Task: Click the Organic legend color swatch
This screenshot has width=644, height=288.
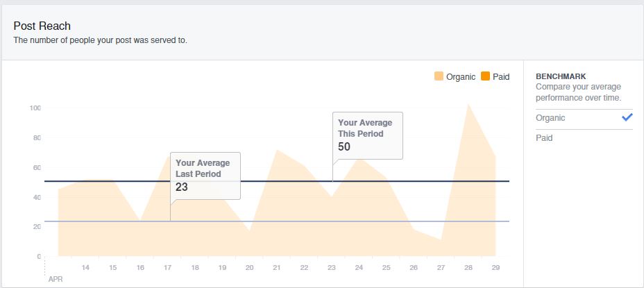Action: (439, 77)
